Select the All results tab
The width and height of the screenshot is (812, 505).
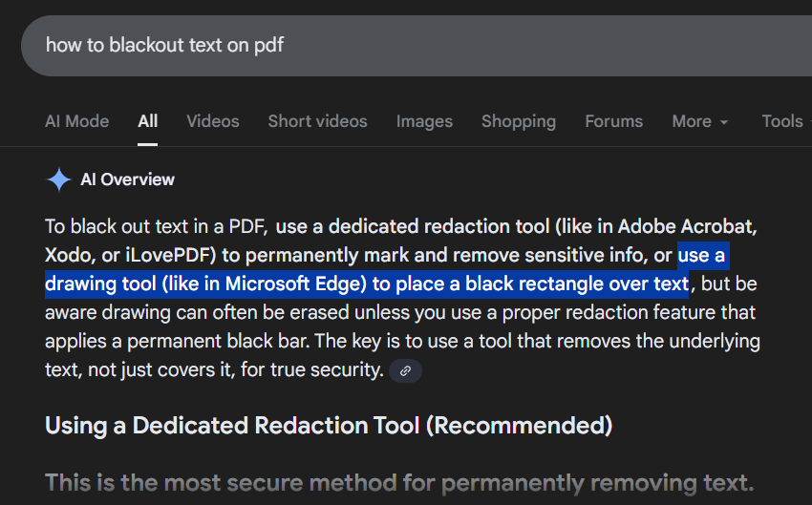pos(147,121)
